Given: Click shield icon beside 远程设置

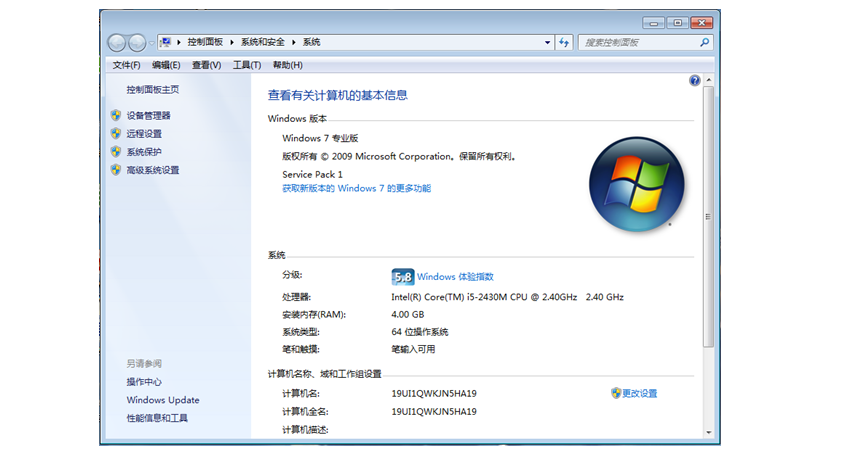Looking at the screenshot, I should (x=116, y=133).
